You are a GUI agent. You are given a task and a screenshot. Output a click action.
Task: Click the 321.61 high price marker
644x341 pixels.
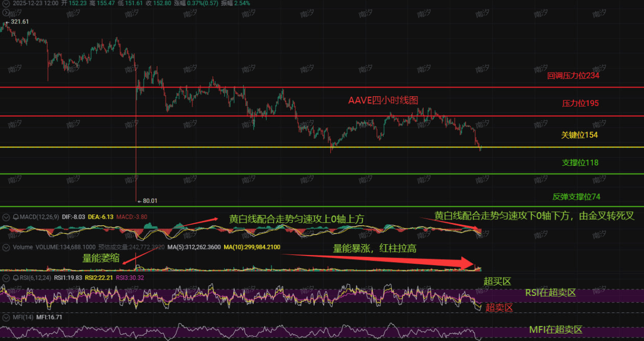click(x=19, y=22)
